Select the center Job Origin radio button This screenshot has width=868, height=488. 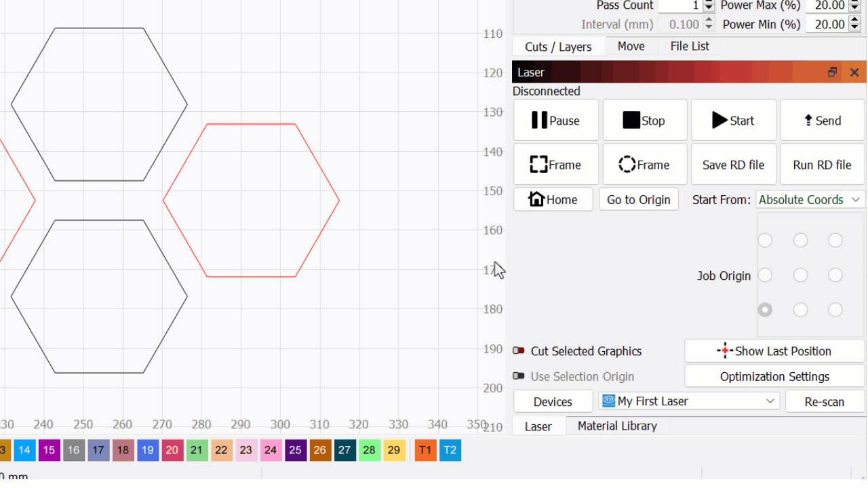[x=800, y=275]
